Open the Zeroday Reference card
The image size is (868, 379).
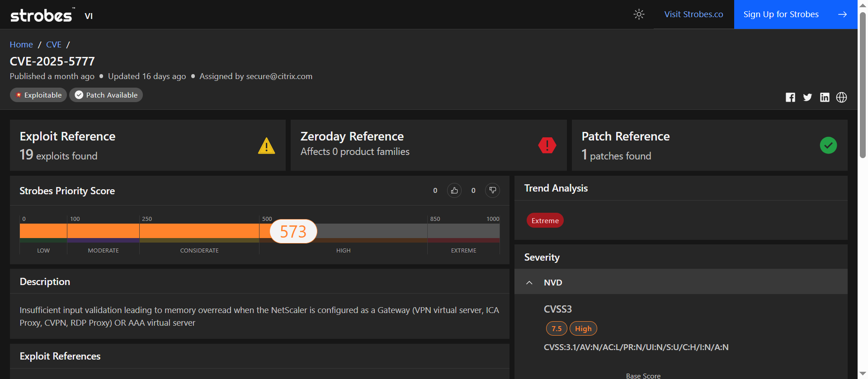[x=429, y=145]
